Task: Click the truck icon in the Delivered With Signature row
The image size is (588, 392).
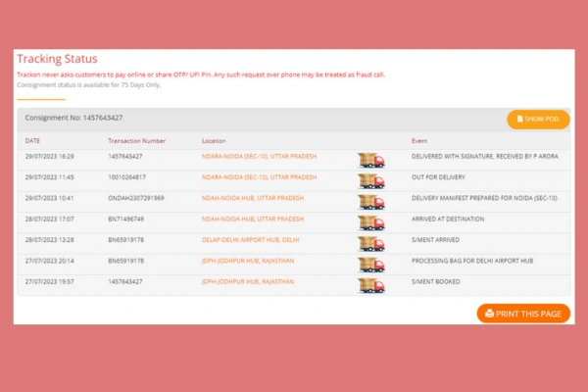Action: click(370, 161)
